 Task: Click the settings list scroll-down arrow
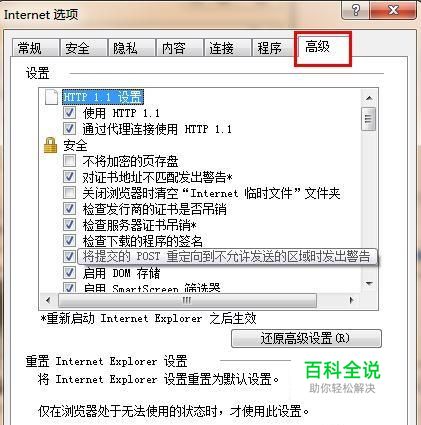pos(369,284)
